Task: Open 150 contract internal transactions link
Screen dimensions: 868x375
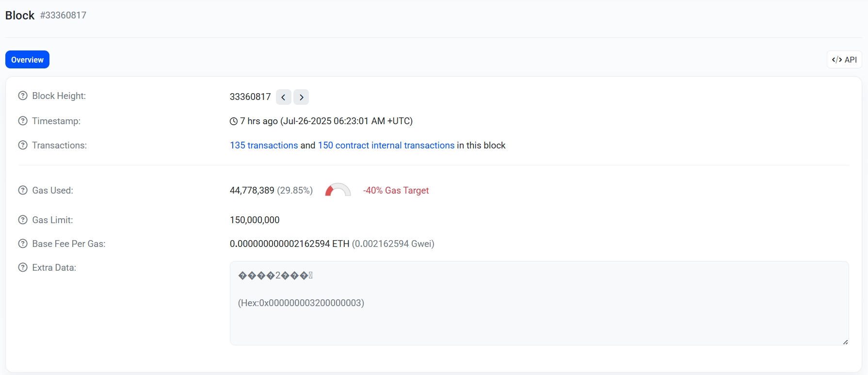Action: point(386,146)
